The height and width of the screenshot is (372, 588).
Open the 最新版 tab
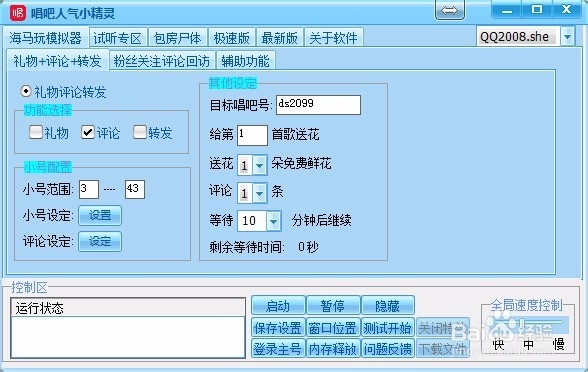(279, 38)
